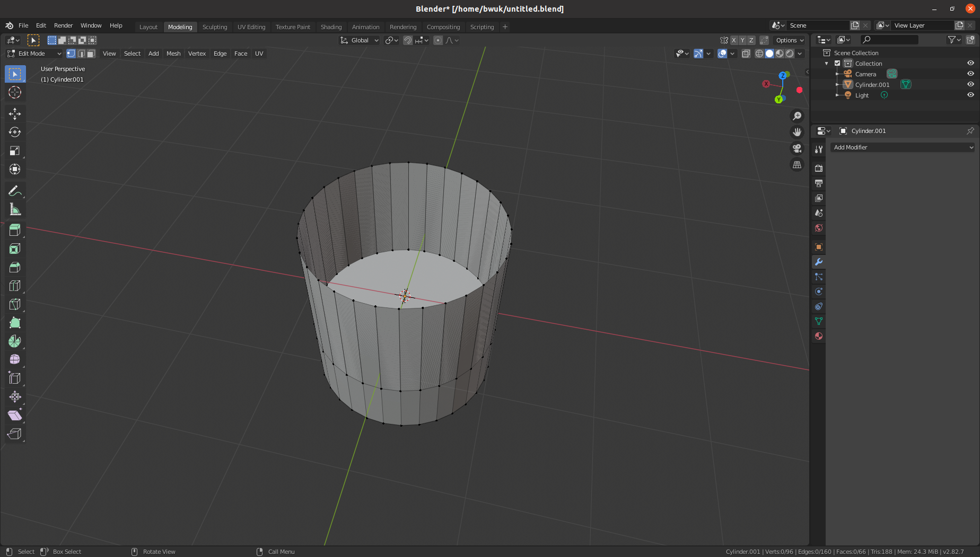The height and width of the screenshot is (557, 980).
Task: Switch to face select mode
Action: pos(91,53)
